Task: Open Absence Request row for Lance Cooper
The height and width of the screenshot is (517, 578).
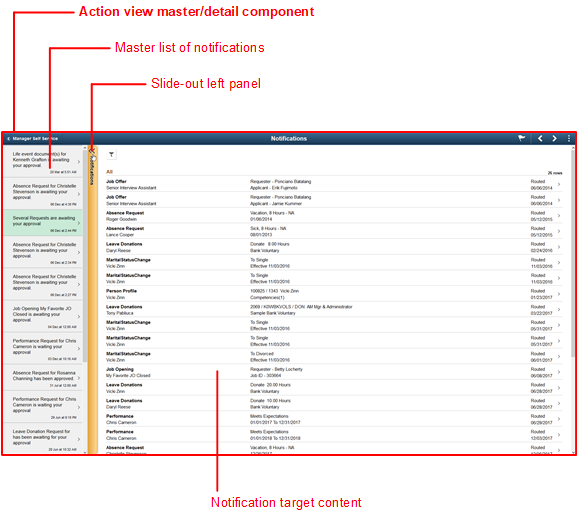Action: click(334, 231)
